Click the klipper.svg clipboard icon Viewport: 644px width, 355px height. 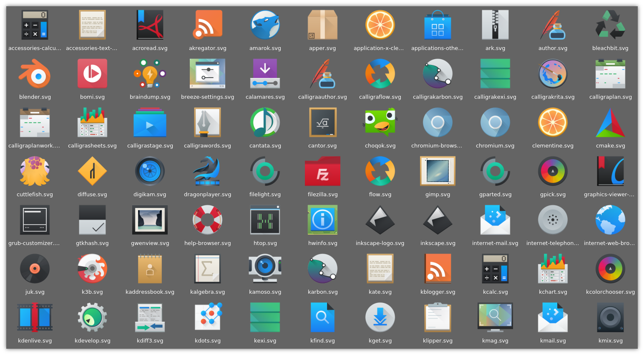pyautogui.click(x=438, y=317)
